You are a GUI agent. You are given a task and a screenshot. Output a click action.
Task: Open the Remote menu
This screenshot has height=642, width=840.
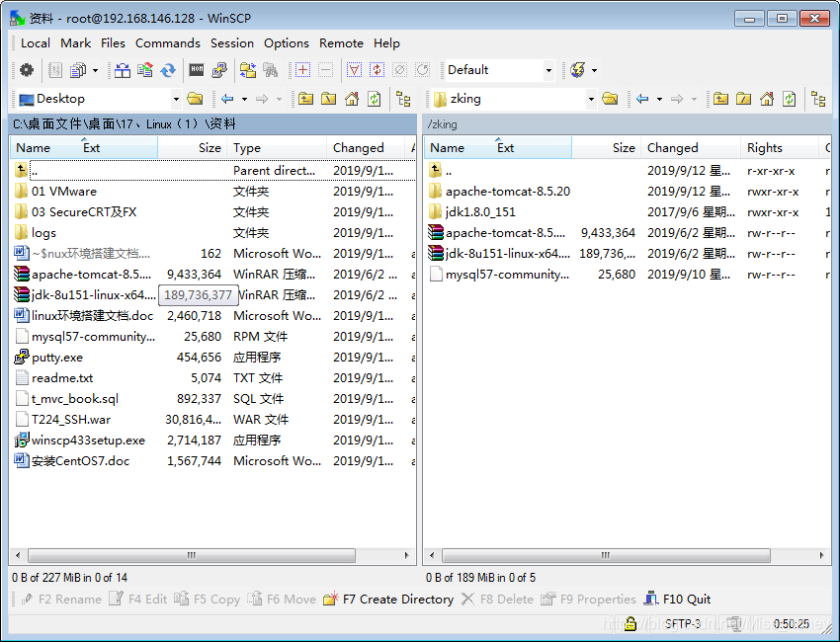click(341, 43)
